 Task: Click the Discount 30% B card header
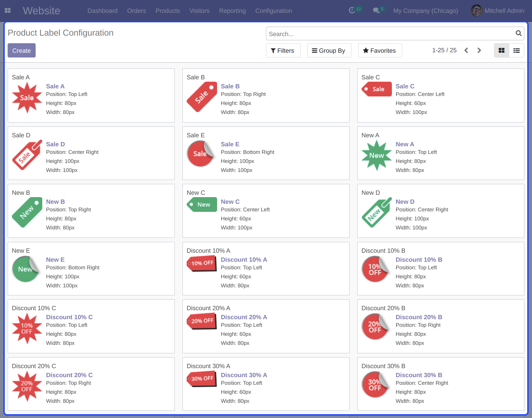tap(383, 366)
